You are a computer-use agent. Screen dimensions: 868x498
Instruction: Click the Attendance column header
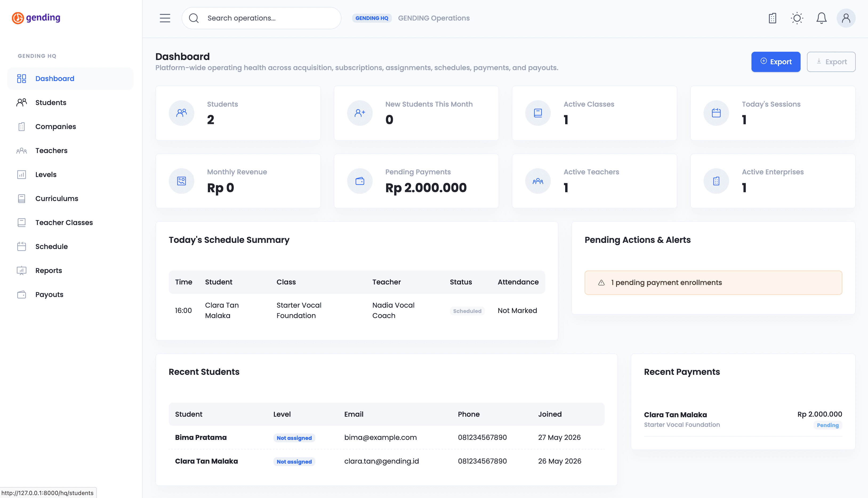pos(518,282)
